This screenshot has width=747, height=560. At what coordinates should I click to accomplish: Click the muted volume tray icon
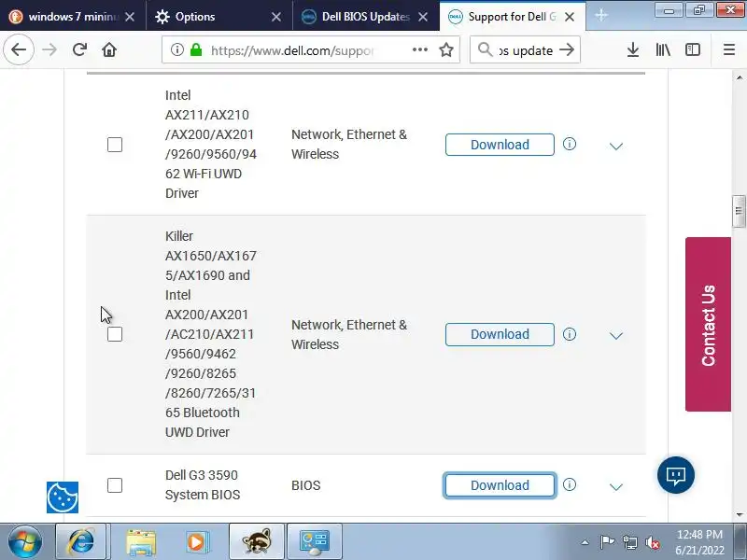coord(653,542)
